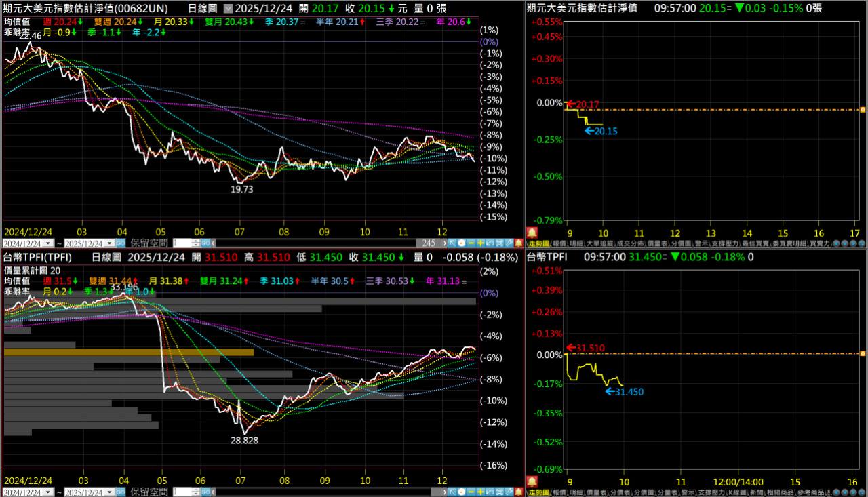Switch to the 買賣力 tab
The width and height of the screenshot is (868, 497).
(819, 243)
